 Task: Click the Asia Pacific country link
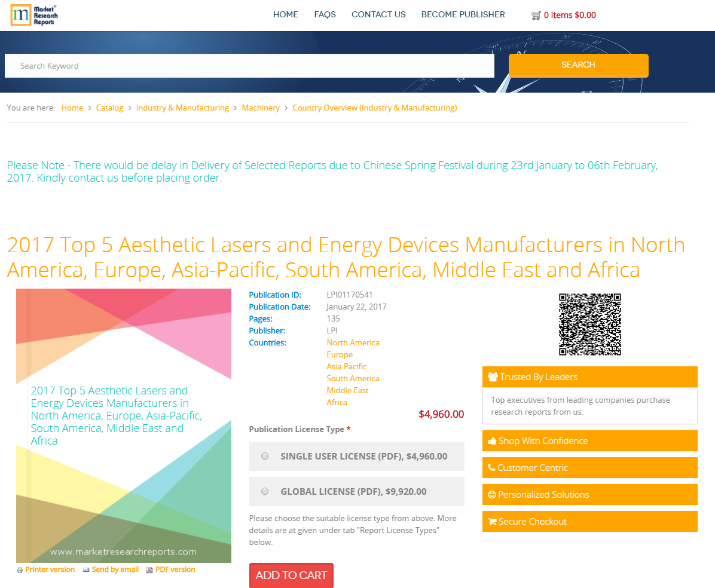click(x=347, y=366)
